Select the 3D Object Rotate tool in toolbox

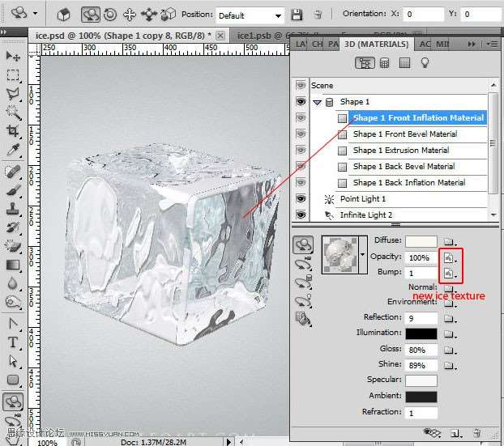tap(13, 401)
